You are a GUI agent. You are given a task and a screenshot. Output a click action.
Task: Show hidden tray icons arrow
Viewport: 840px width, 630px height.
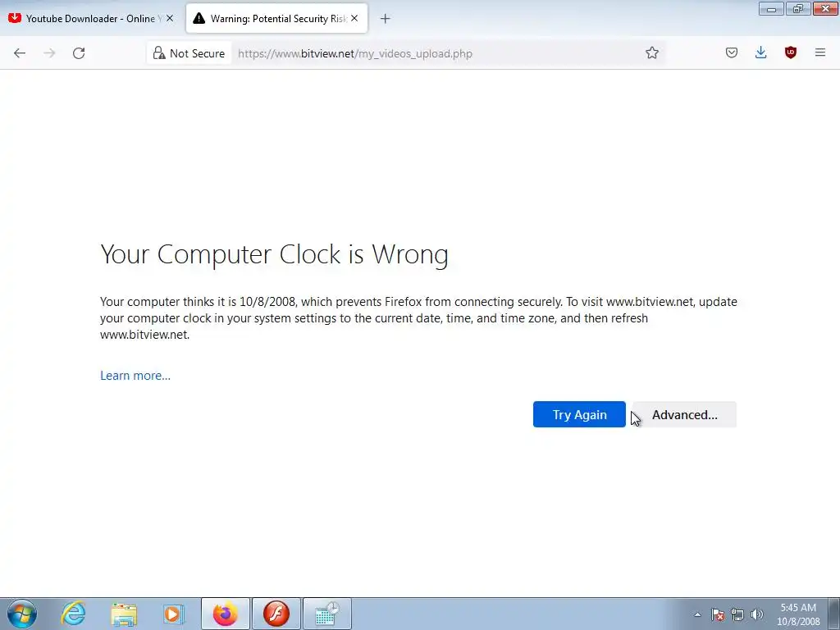click(697, 614)
